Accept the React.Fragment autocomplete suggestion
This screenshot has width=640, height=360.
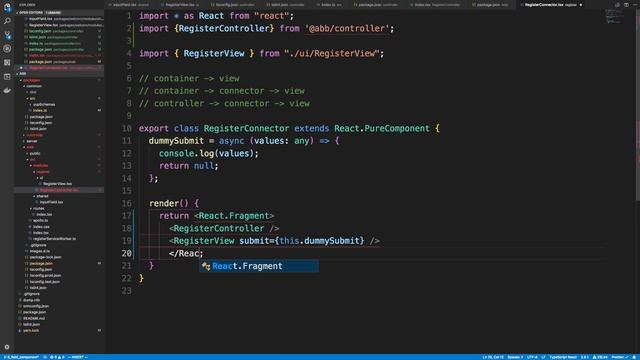coord(259,266)
